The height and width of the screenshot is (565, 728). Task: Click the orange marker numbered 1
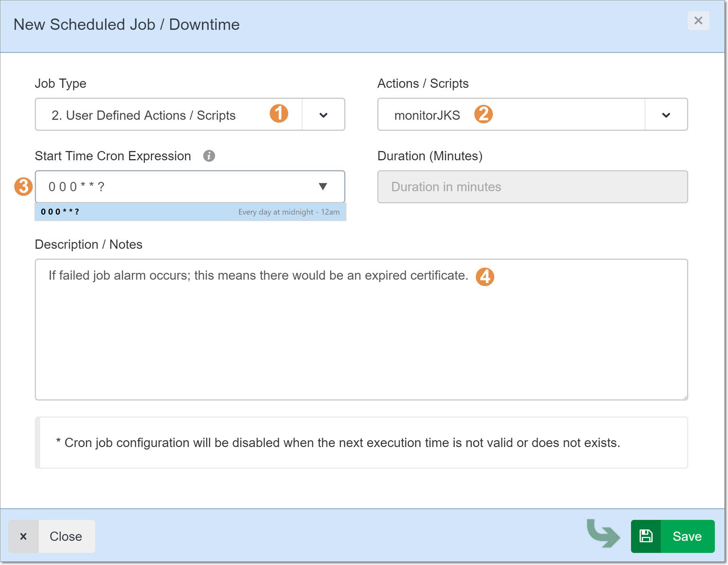tap(279, 114)
